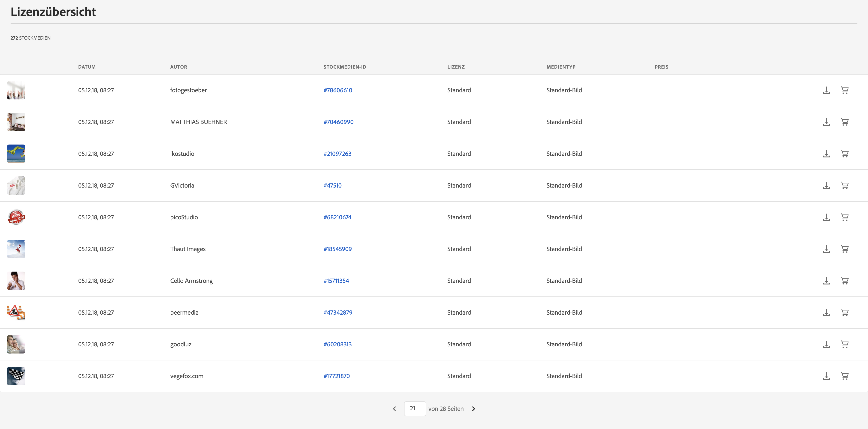This screenshot has width=868, height=429.
Task: Click cart icon in GVictoria row
Action: pyautogui.click(x=845, y=186)
